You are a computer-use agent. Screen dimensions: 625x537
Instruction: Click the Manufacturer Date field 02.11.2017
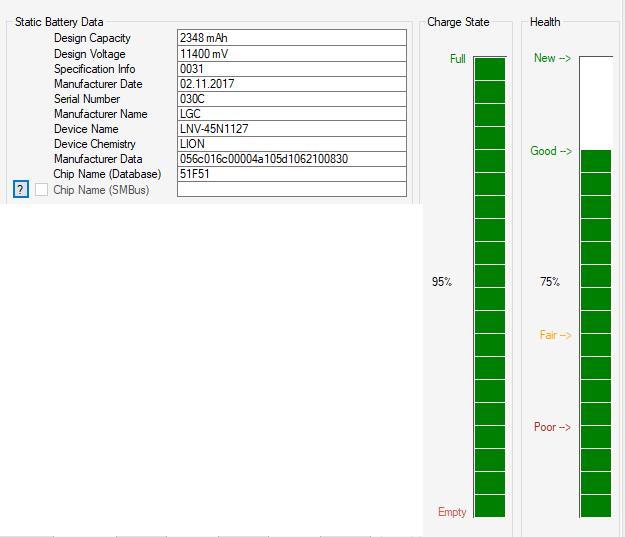(292, 84)
